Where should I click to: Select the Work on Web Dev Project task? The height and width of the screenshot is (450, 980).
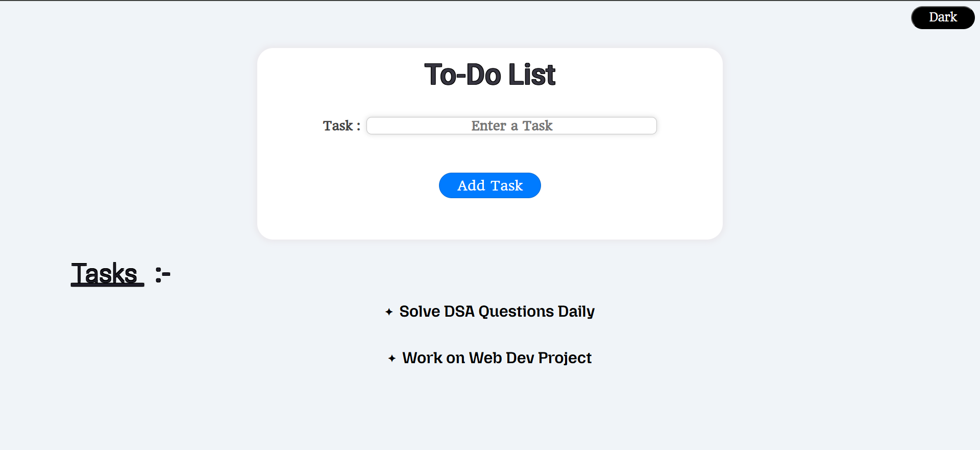(496, 358)
